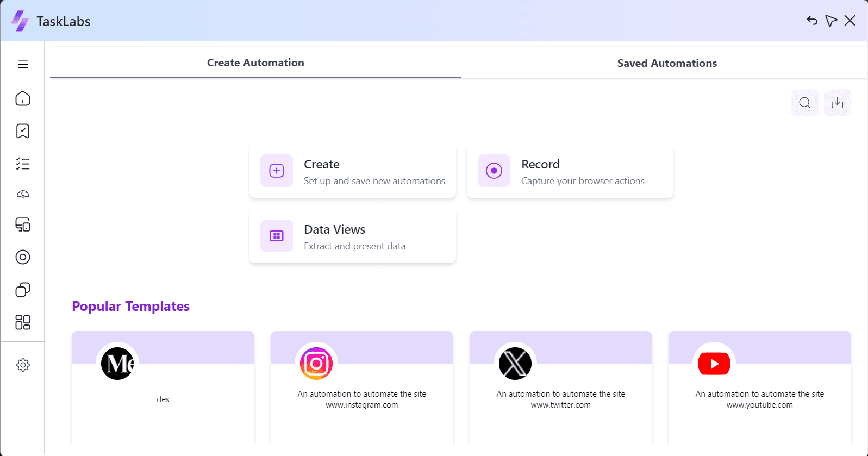Open the bookmark-check sidebar icon
The image size is (868, 456).
coord(23,131)
